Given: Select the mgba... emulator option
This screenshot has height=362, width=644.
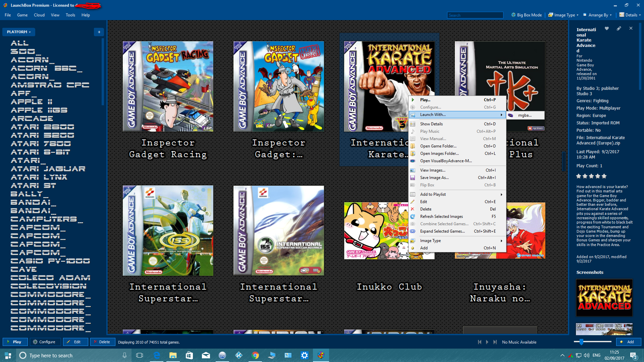Looking at the screenshot, I should pyautogui.click(x=525, y=115).
